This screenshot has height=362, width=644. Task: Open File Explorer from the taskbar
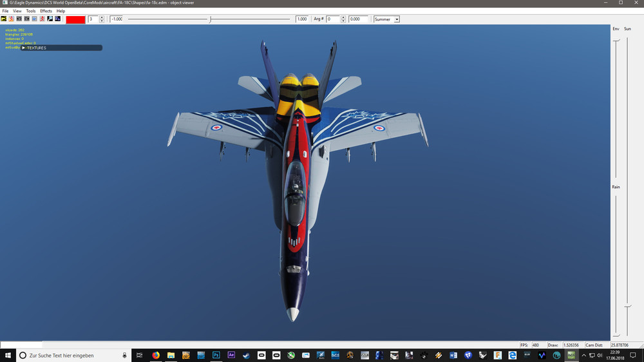tap(171, 356)
